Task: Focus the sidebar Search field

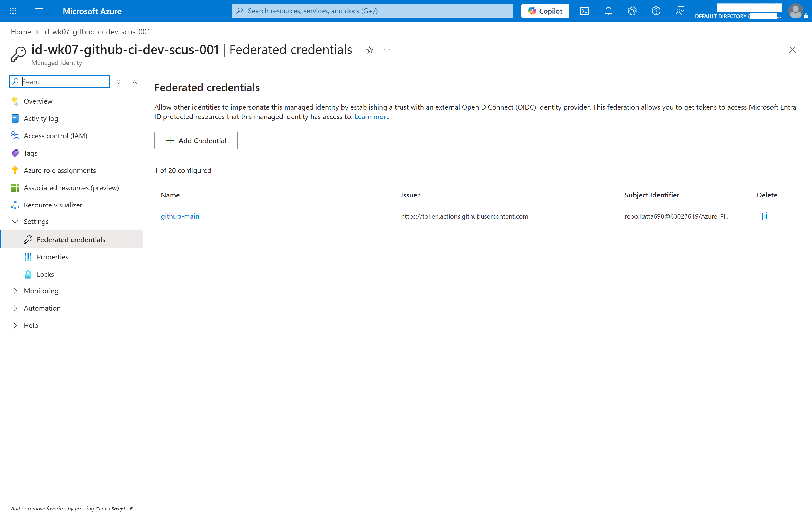Action: coord(59,82)
